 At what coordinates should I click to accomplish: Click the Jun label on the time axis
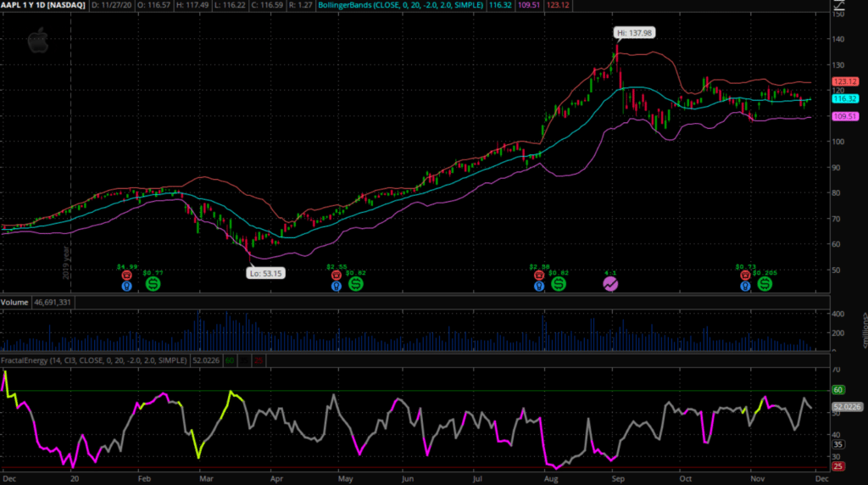click(x=408, y=478)
